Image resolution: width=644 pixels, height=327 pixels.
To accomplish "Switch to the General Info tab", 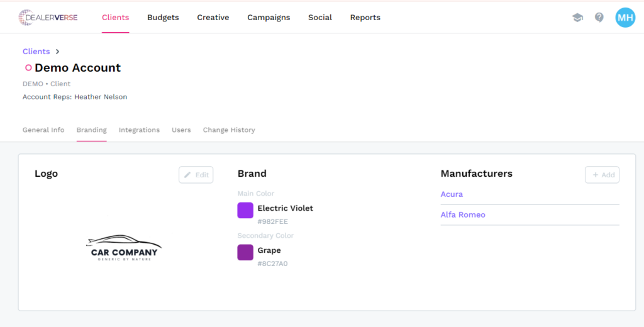I will click(43, 130).
